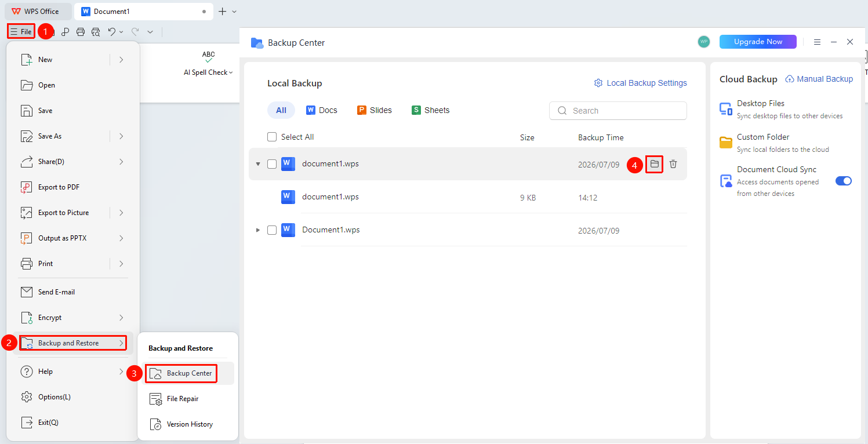
Task: Click the WP user avatar in Backup Center
Action: pos(704,42)
